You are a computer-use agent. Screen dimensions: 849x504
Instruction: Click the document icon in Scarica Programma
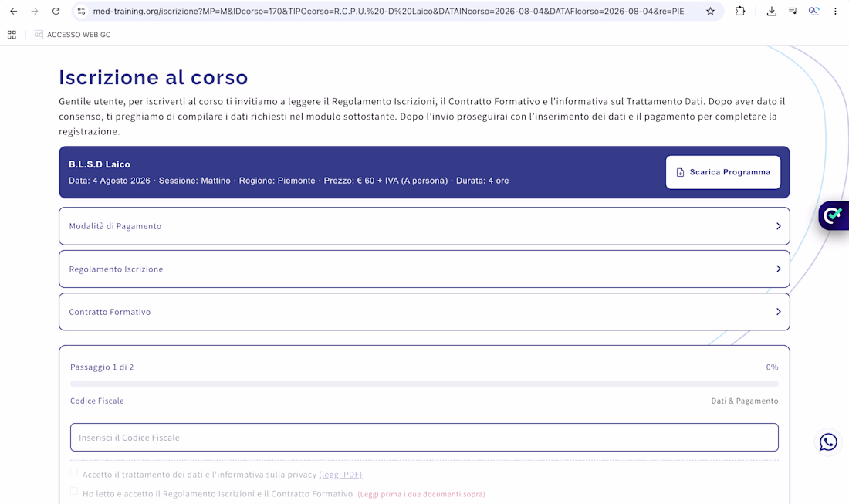(x=680, y=172)
